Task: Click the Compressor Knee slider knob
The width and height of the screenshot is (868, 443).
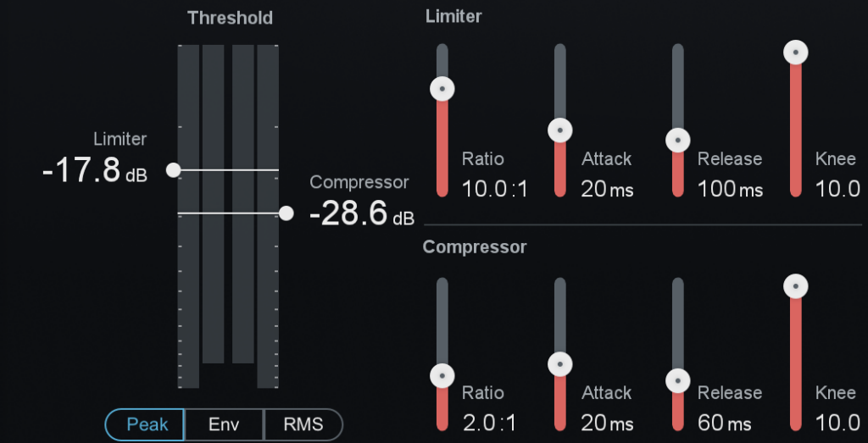Action: 795,286
